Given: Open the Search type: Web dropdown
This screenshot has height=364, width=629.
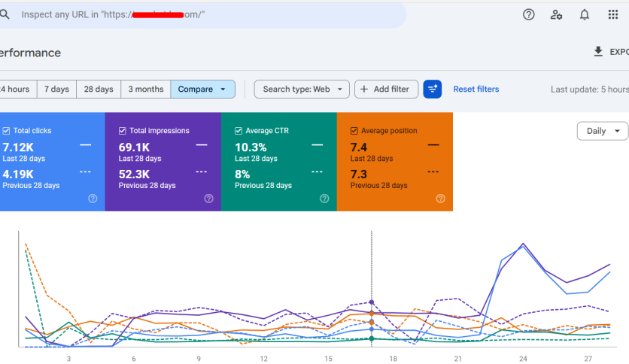Looking at the screenshot, I should coord(302,89).
